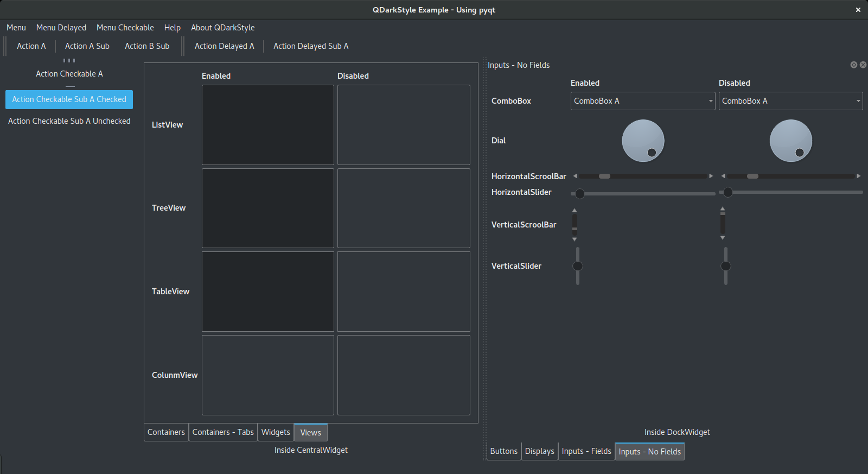
Task: Select the Views tab
Action: click(x=311, y=432)
